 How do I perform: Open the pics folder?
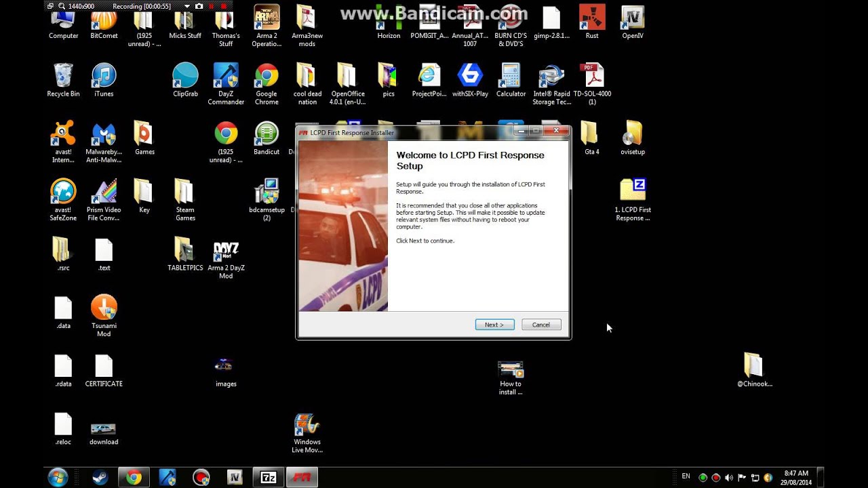389,80
